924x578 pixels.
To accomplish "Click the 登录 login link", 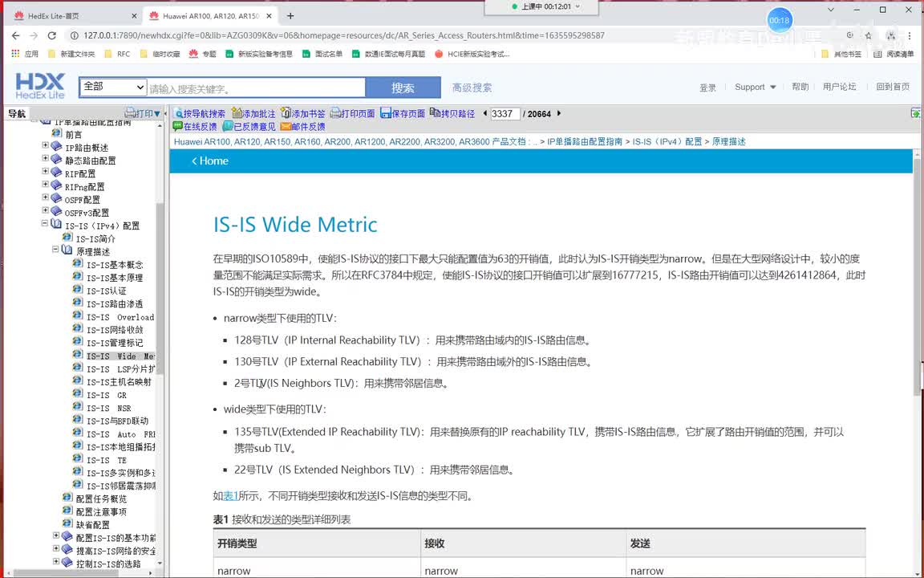I will 707,88.
